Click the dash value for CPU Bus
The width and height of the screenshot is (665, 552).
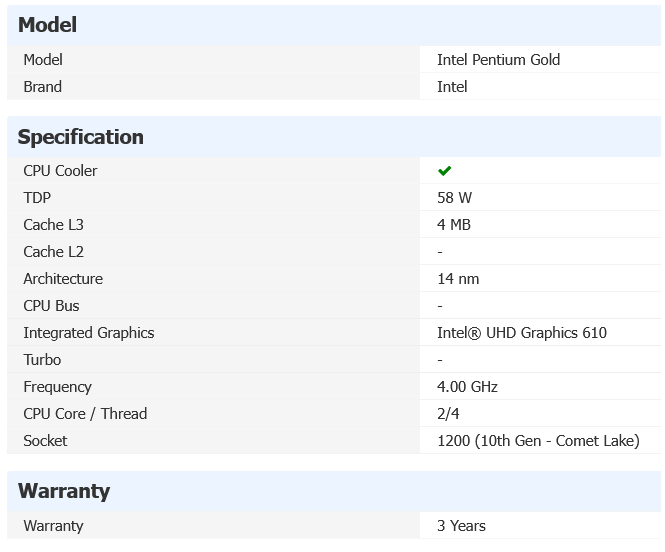pyautogui.click(x=440, y=306)
